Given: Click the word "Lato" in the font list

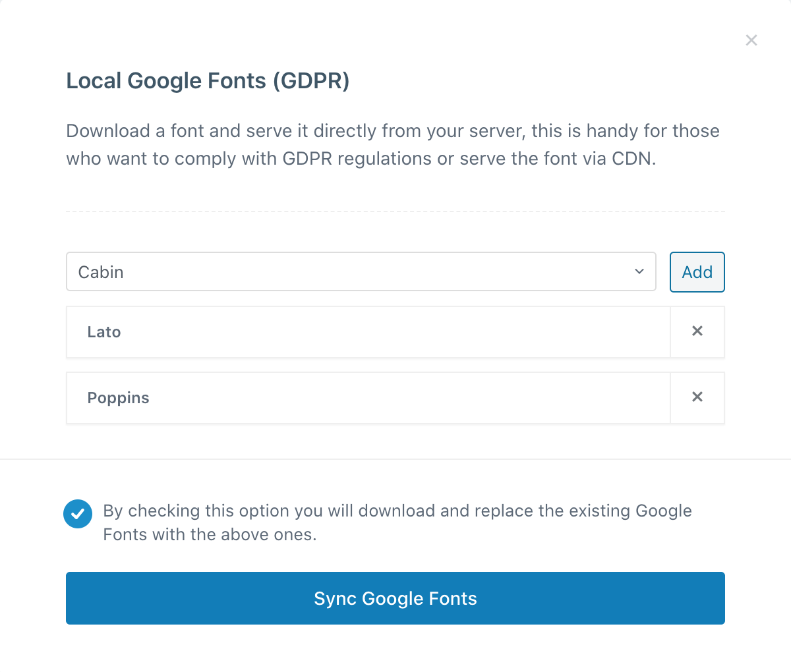Looking at the screenshot, I should tap(104, 332).
